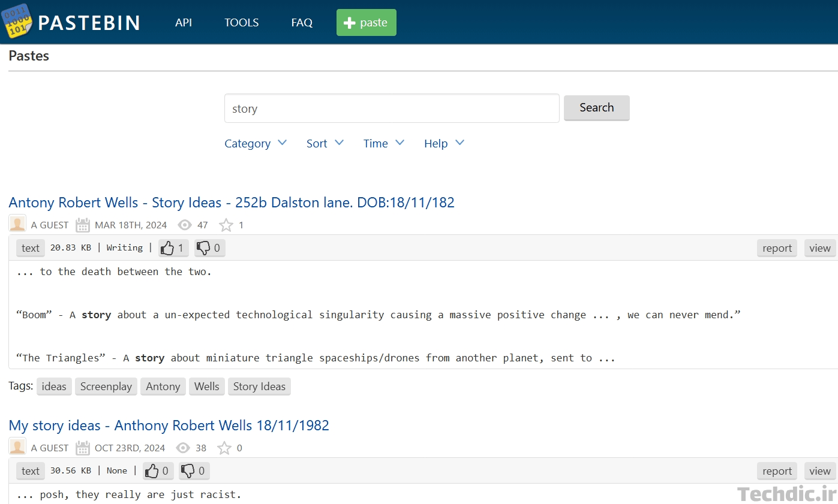The height and width of the screenshot is (504, 838).
Task: View the 20.83 KB paste
Action: coord(819,248)
